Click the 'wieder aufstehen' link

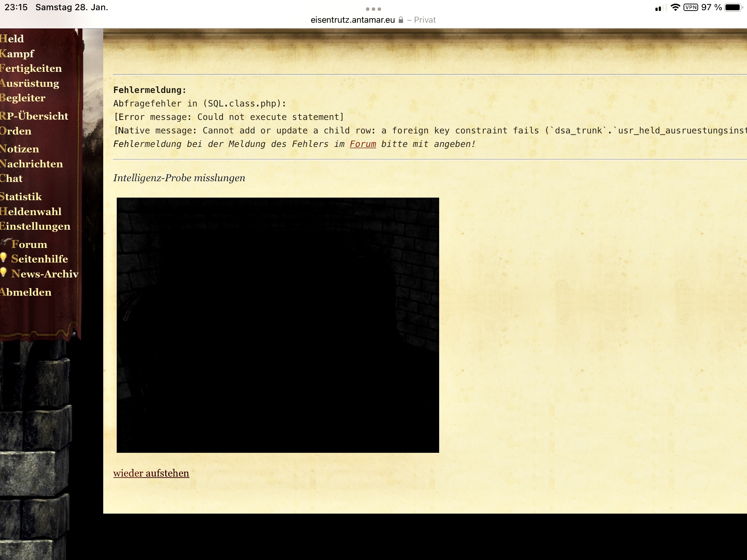click(x=151, y=473)
